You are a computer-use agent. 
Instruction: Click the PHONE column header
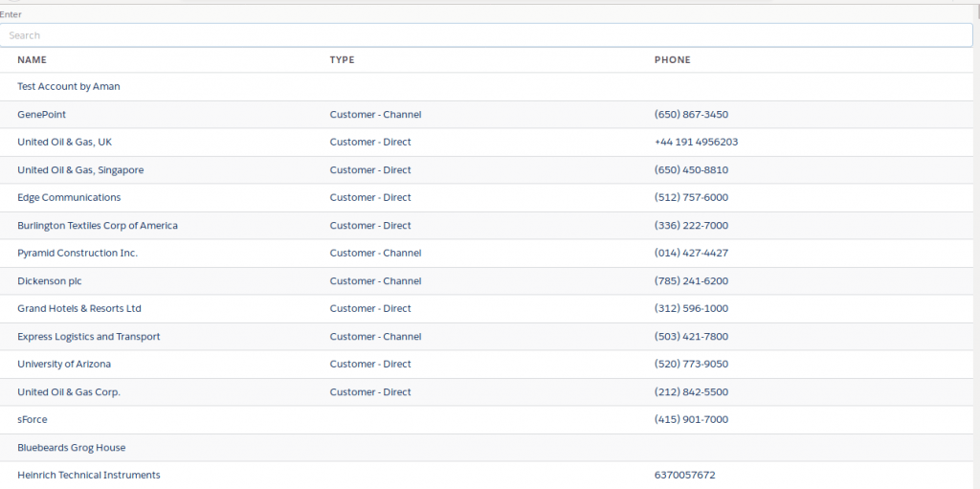pos(672,60)
